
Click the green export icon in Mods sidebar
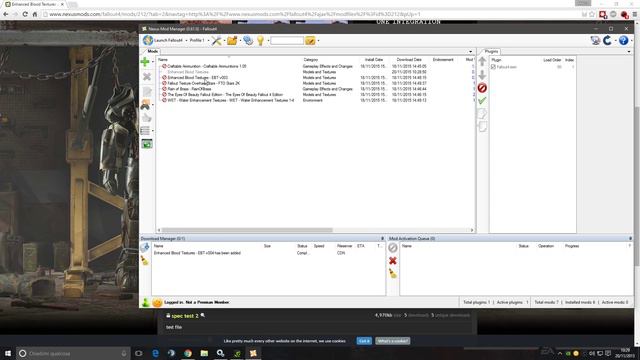click(x=147, y=144)
